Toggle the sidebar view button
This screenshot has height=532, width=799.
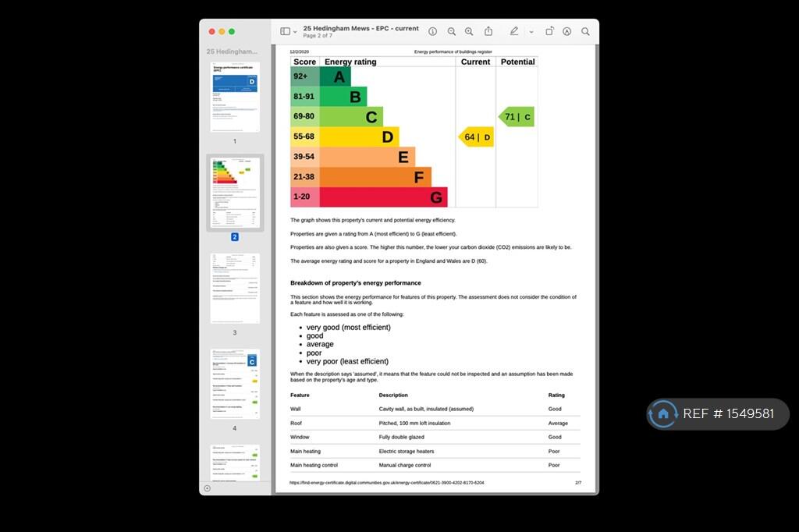pos(285,31)
